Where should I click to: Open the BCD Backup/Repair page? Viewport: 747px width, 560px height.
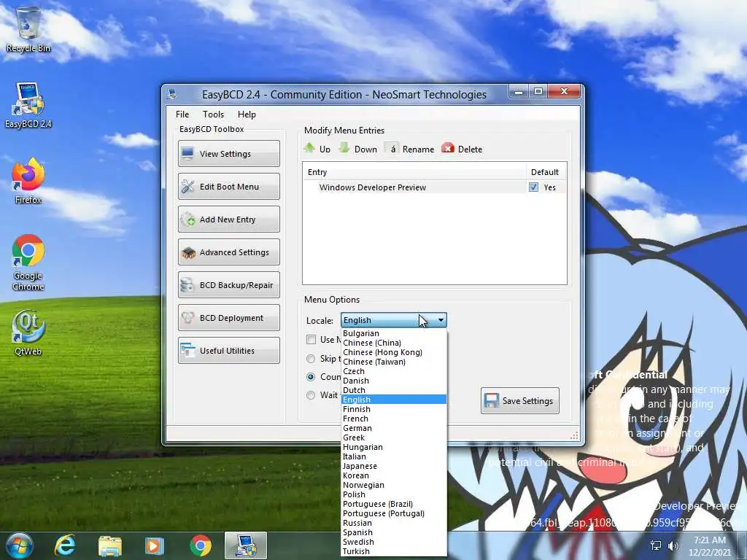tap(228, 285)
